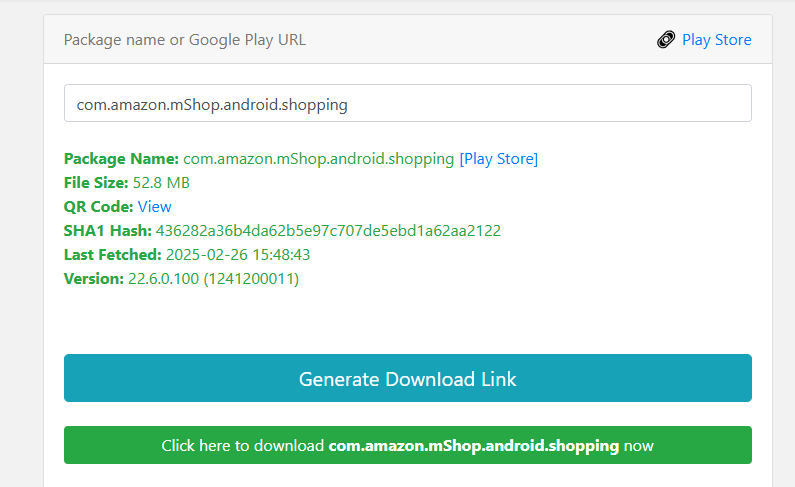Screen dimensions: 795x487
Task: Open the Play Store link in header
Action: coord(716,40)
